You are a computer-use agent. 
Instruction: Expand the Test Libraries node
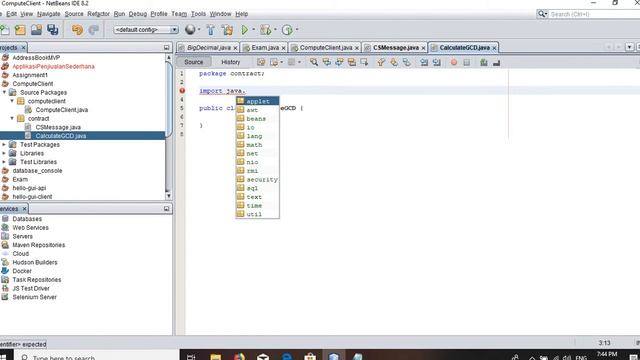click(x=4, y=162)
